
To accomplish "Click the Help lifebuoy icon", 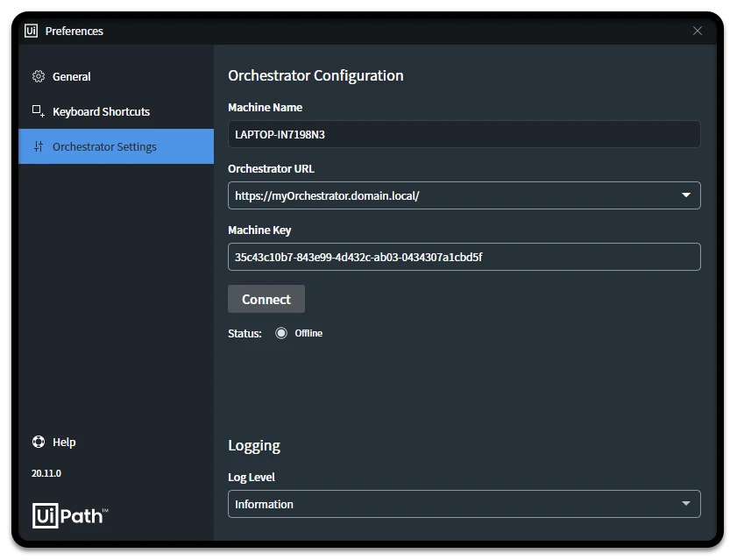I will 39,442.
